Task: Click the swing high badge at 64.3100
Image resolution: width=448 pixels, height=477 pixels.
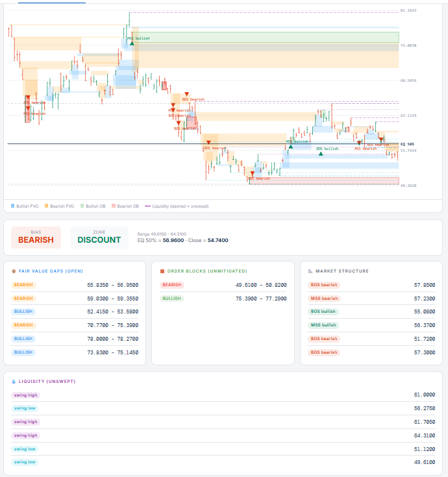Action: point(25,435)
